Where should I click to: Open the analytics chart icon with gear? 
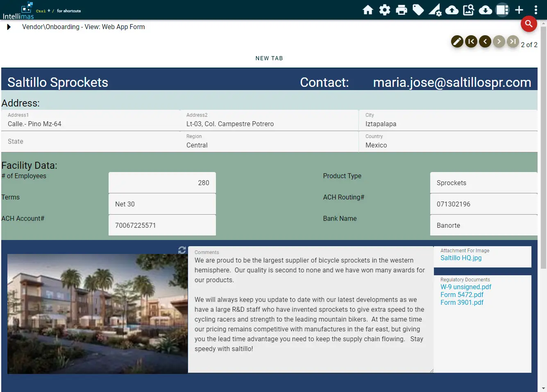pyautogui.click(x=435, y=10)
